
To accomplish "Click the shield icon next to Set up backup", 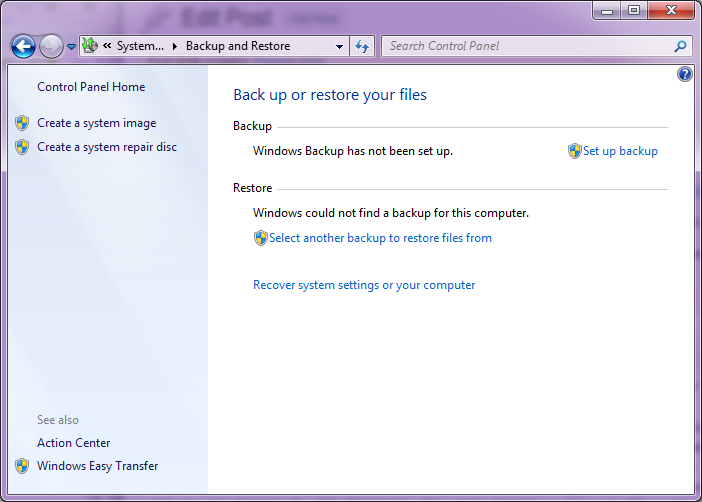I will pos(574,151).
